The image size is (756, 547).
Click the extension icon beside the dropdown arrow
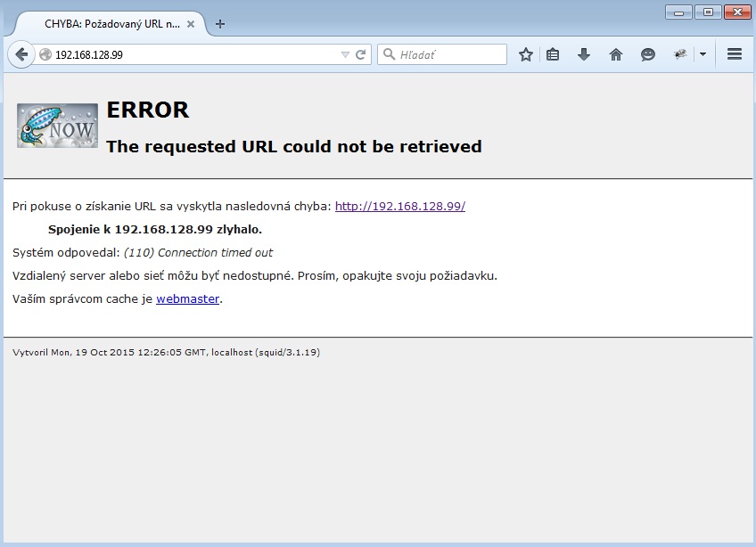pos(680,54)
